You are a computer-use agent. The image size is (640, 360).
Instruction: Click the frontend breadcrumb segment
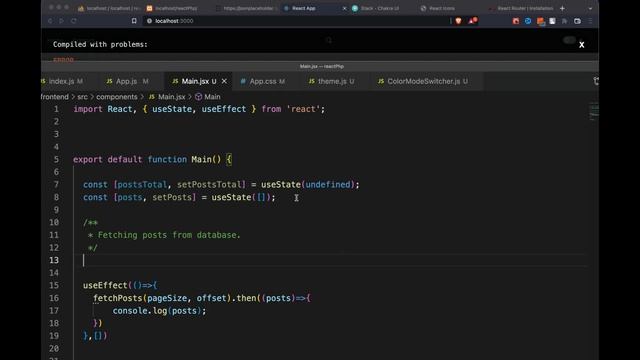pyautogui.click(x=55, y=97)
